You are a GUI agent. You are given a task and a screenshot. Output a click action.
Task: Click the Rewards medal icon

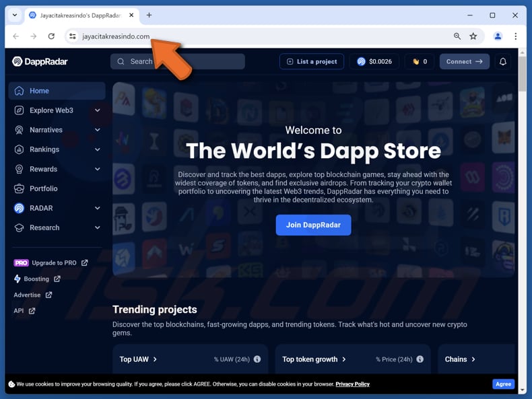click(x=20, y=169)
